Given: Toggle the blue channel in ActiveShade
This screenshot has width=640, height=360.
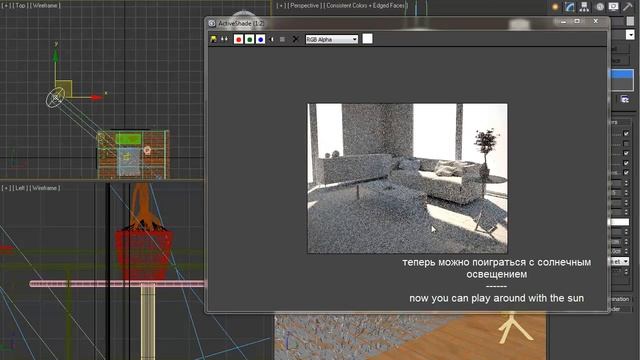Looking at the screenshot, I should pos(260,39).
